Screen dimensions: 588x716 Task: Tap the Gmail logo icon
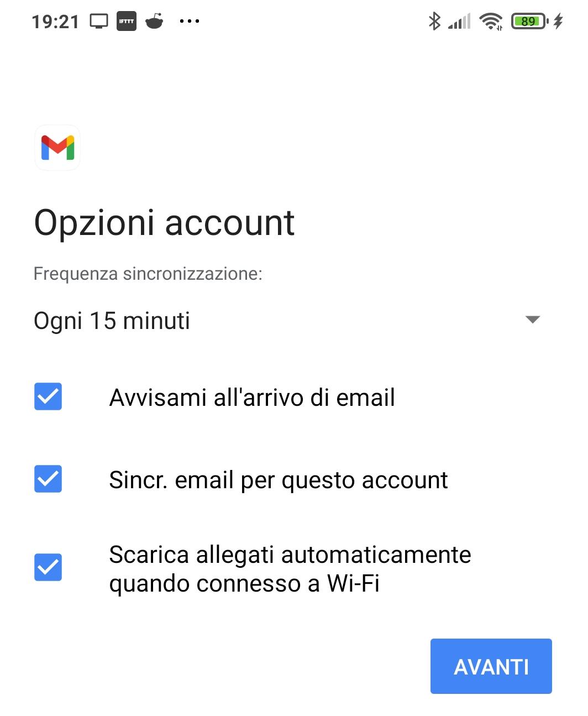[57, 148]
